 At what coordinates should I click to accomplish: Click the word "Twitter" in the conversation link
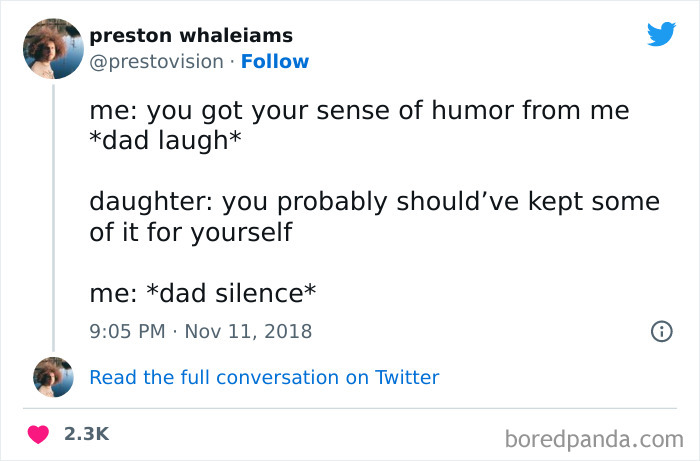tap(407, 377)
